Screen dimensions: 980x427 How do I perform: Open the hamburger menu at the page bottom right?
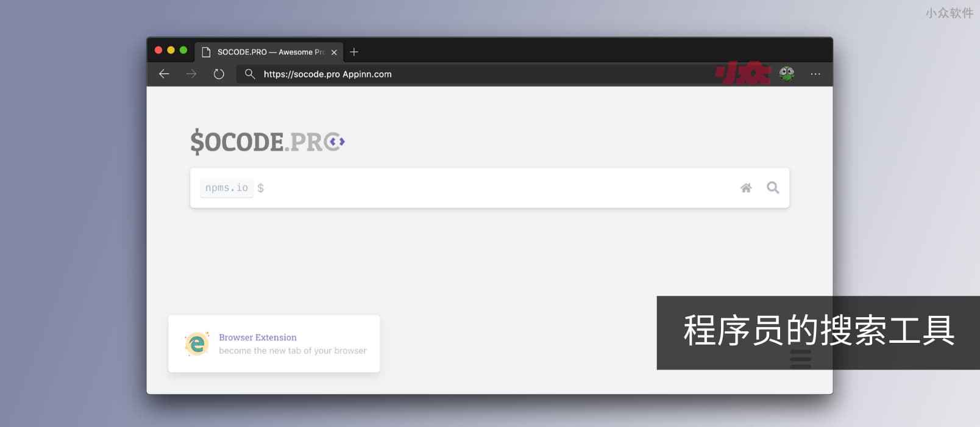pyautogui.click(x=800, y=359)
